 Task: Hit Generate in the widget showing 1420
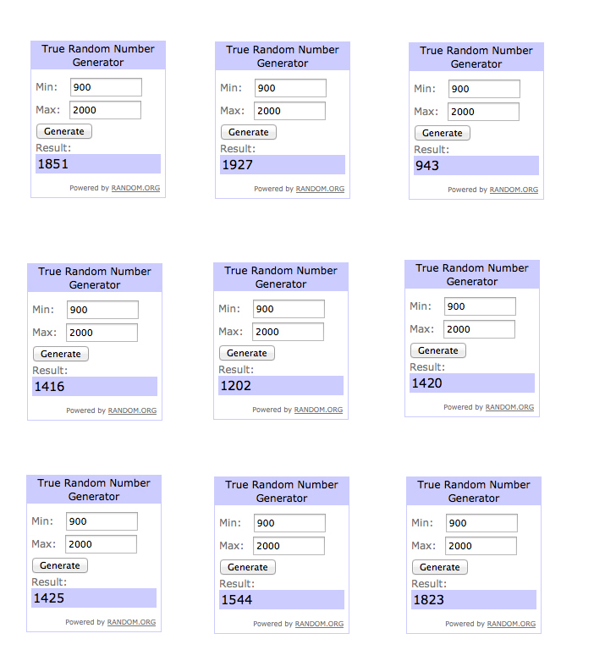(438, 350)
